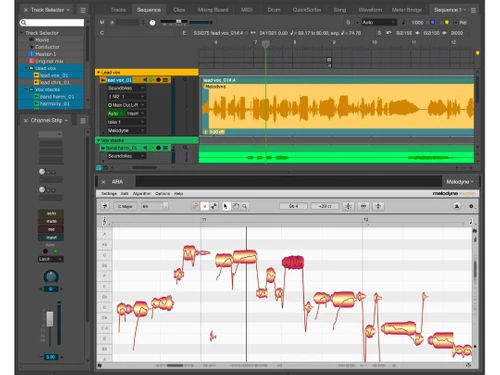
Task: Open the Auto dropdown in the sequence toolbar
Action: coord(379,22)
